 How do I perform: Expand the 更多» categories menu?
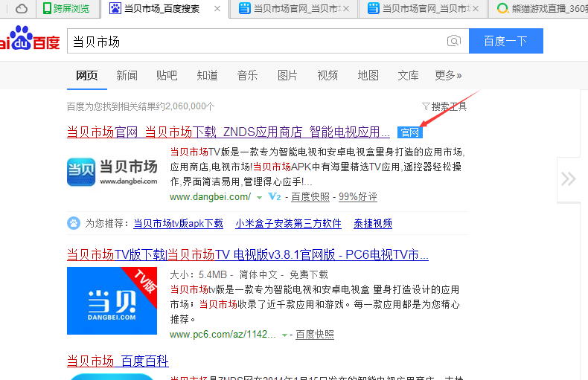click(x=448, y=75)
